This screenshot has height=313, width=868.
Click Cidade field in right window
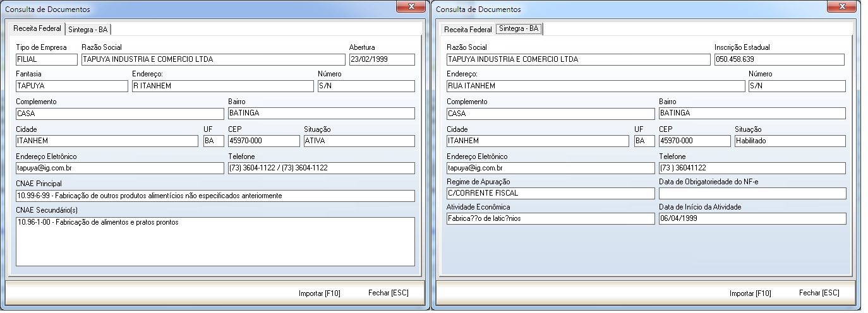tap(538, 141)
